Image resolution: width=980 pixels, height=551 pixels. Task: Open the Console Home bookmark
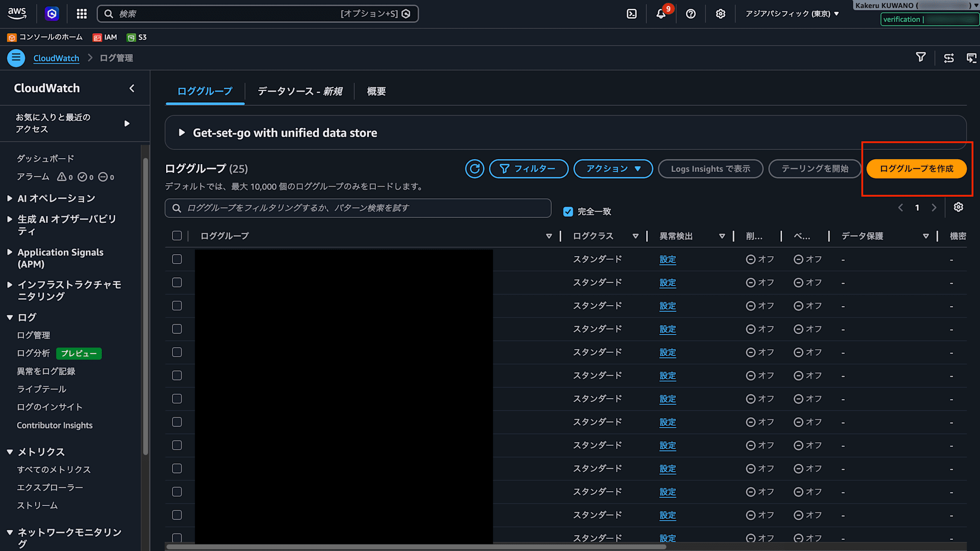45,37
